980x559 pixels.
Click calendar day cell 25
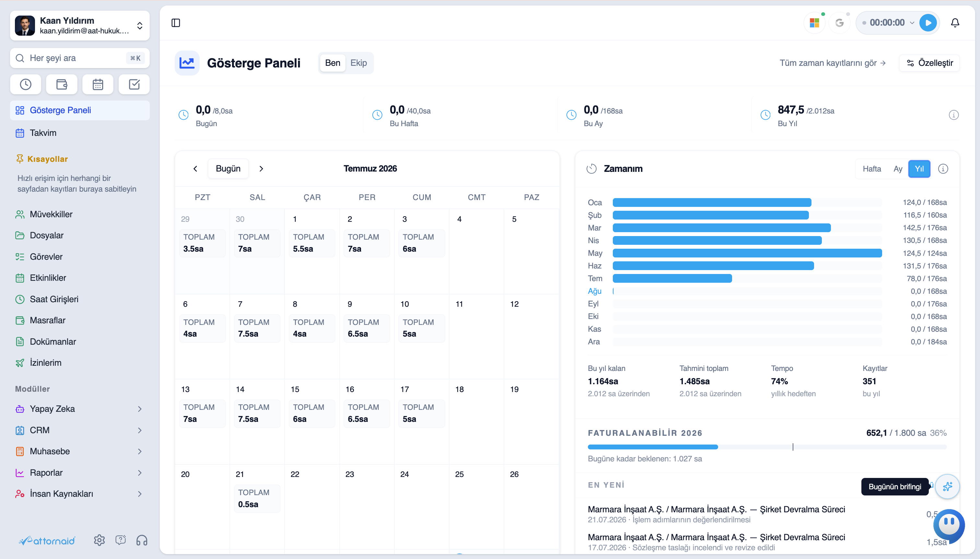click(x=477, y=507)
